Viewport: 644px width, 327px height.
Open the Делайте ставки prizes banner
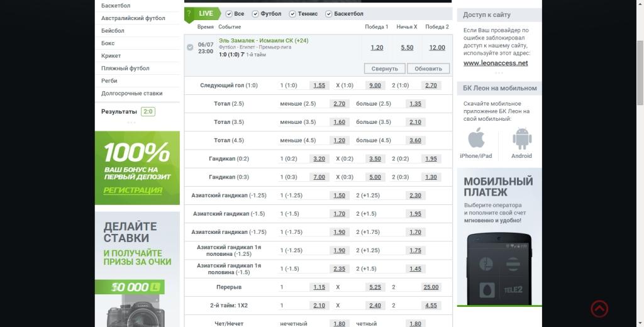tap(137, 269)
